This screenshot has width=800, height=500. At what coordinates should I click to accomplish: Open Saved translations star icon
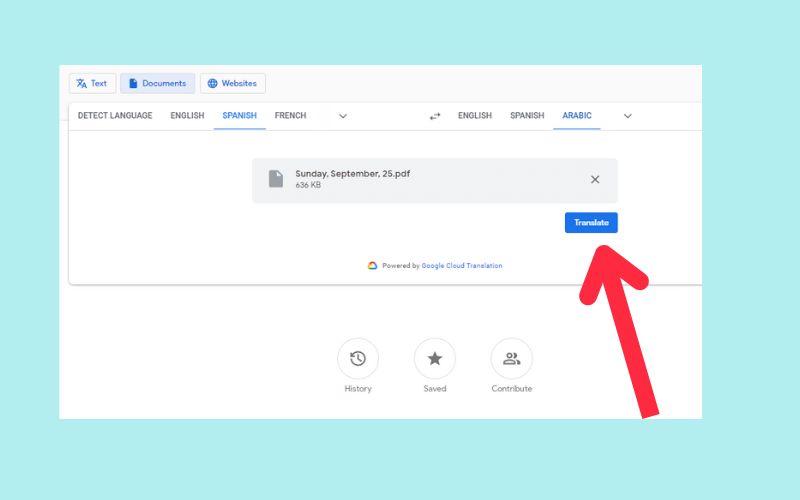tap(435, 359)
